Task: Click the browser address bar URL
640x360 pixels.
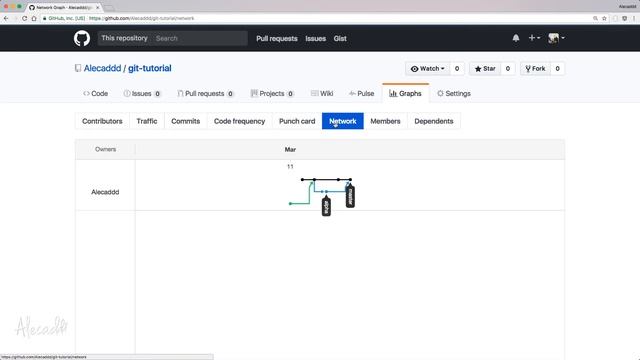Action: 142,18
